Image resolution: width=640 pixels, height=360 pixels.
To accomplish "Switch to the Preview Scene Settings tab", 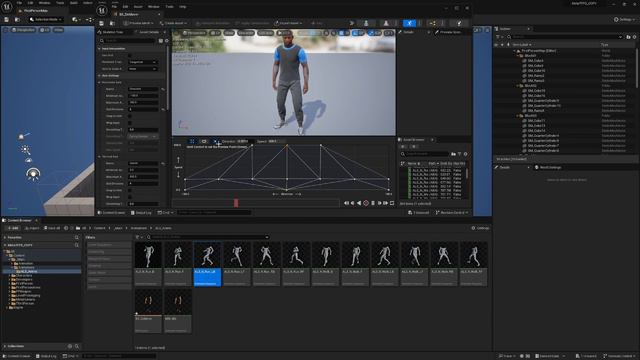I will click(449, 32).
